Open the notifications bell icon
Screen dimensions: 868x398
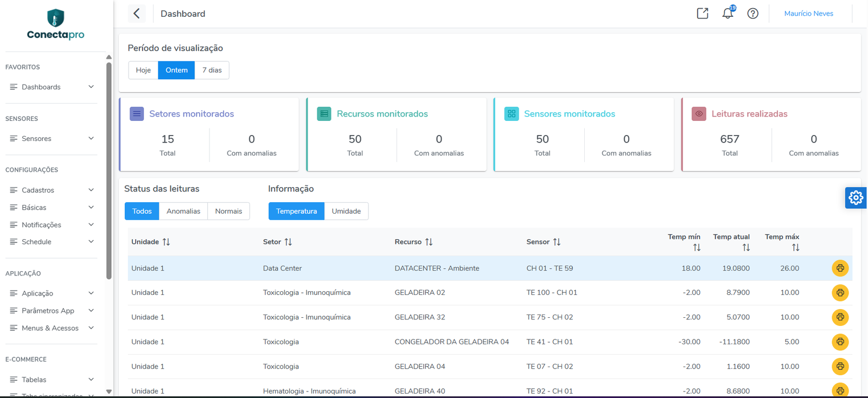[x=728, y=13]
